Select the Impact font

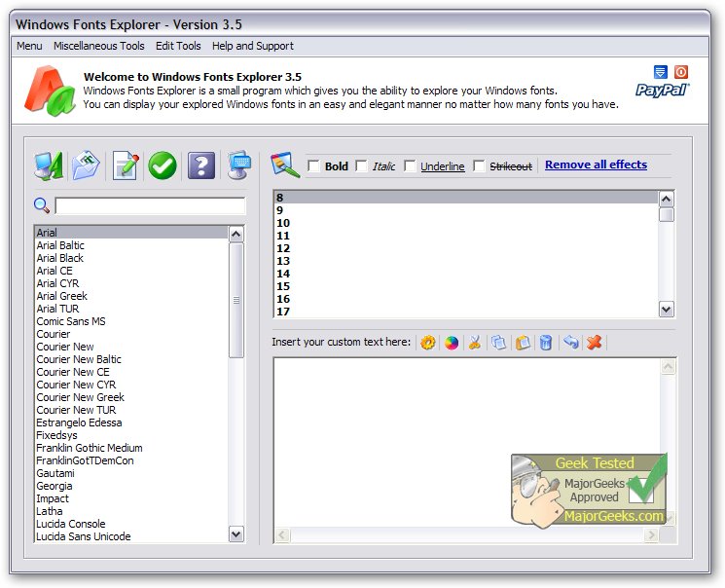pos(131,498)
